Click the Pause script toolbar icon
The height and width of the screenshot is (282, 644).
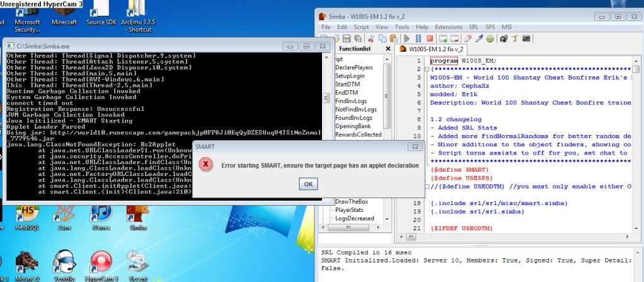[418, 38]
